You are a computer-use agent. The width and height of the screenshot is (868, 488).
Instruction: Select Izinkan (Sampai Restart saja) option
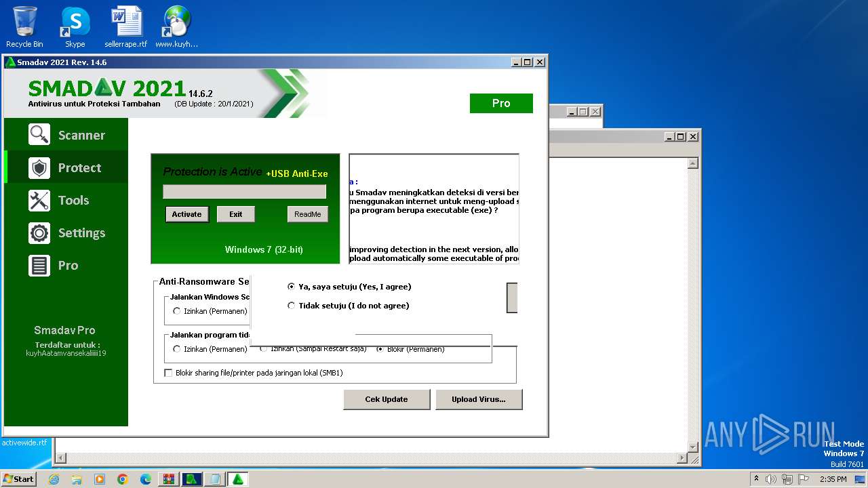313,349
